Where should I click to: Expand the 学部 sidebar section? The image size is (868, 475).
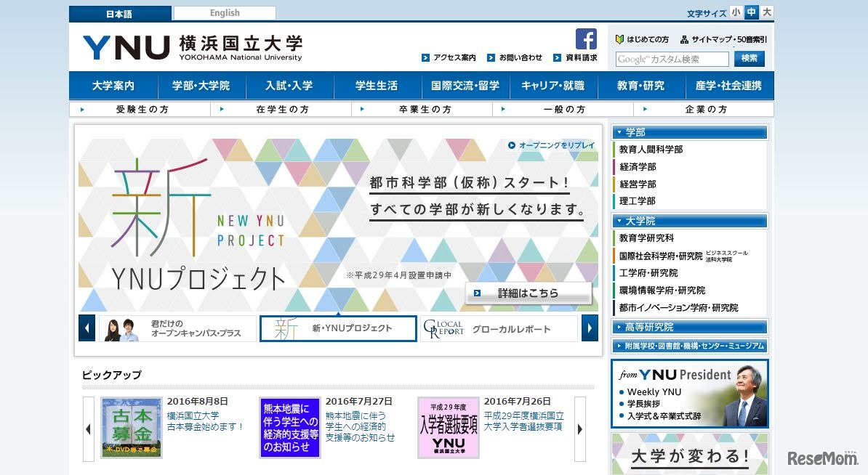[690, 132]
